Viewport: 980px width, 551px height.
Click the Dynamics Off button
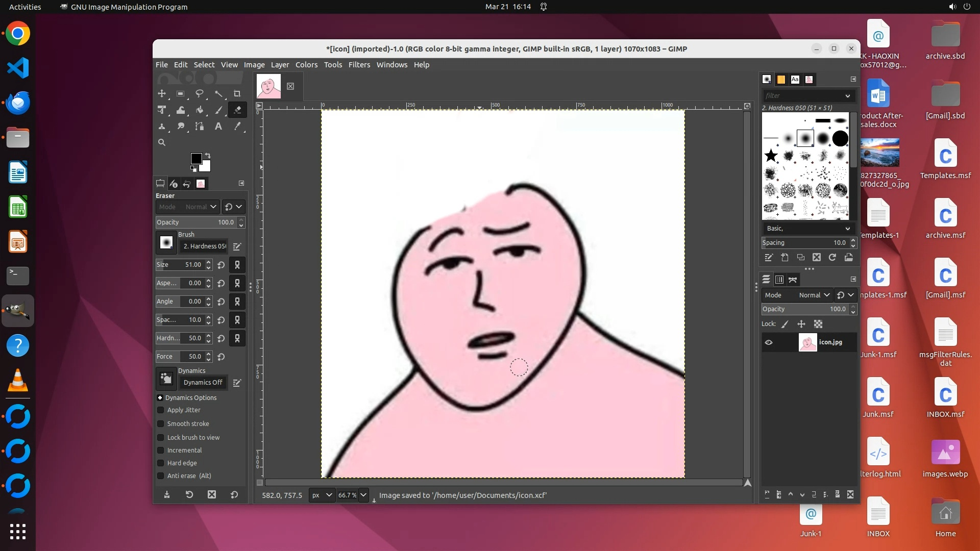[x=203, y=383]
